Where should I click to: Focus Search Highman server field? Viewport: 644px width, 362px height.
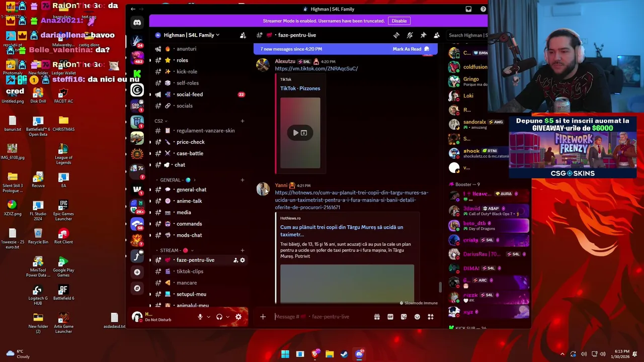point(467,35)
